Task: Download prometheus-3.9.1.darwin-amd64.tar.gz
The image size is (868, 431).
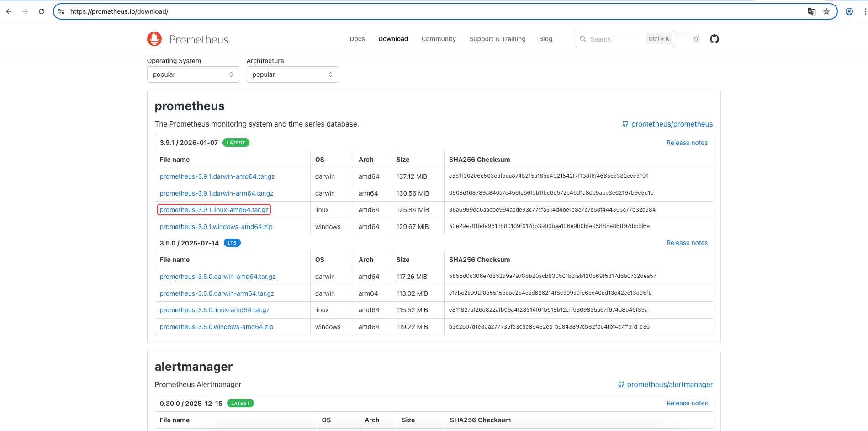Action: [x=217, y=176]
